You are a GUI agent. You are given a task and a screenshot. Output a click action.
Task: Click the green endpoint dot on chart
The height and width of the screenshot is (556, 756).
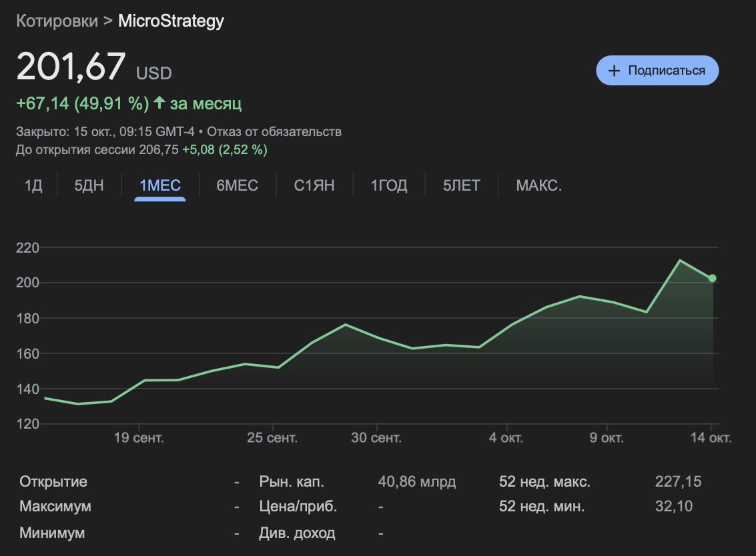pyautogui.click(x=712, y=278)
